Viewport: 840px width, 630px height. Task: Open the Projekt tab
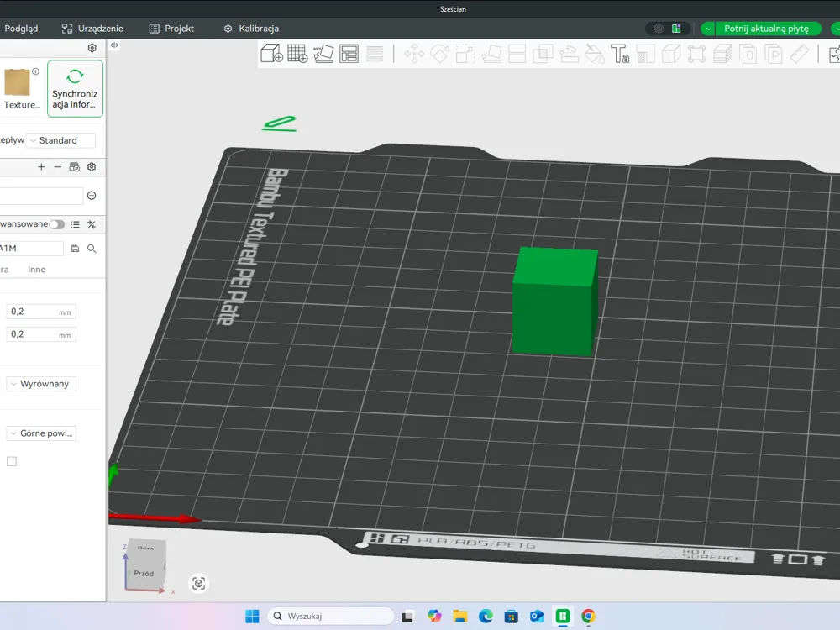point(171,29)
